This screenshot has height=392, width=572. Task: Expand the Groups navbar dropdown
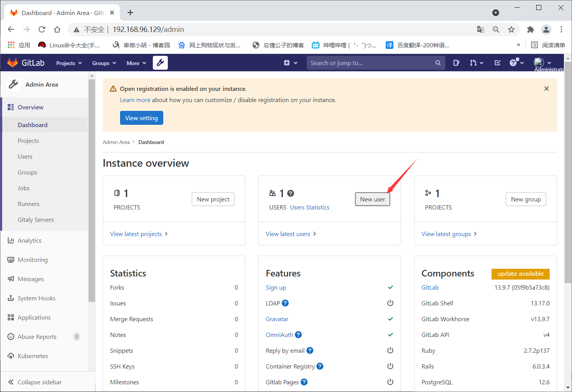coord(104,63)
